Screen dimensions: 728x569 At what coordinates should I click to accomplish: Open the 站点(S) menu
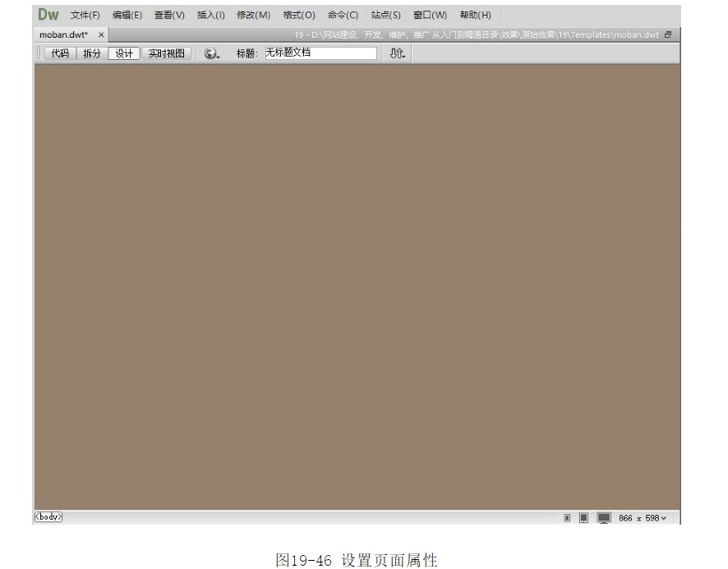click(x=385, y=15)
